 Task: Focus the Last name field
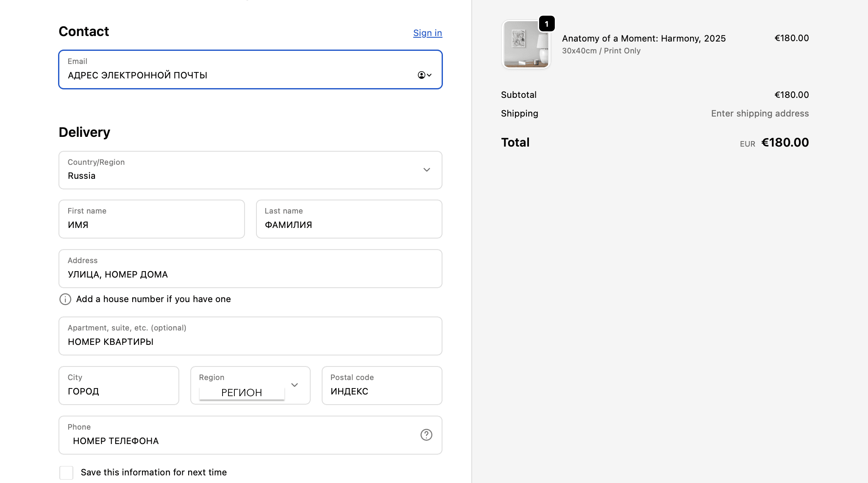[x=349, y=219]
